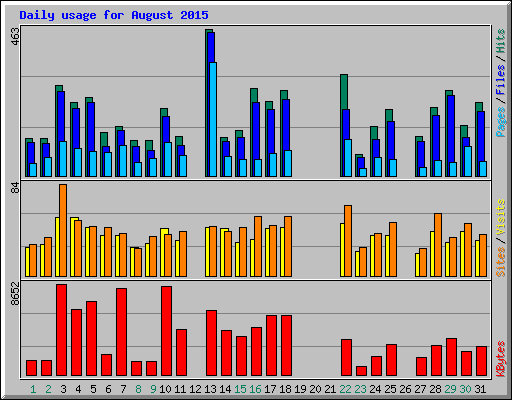Click the blue files bar for day 3
The width and height of the screenshot is (512, 400).
[x=61, y=117]
